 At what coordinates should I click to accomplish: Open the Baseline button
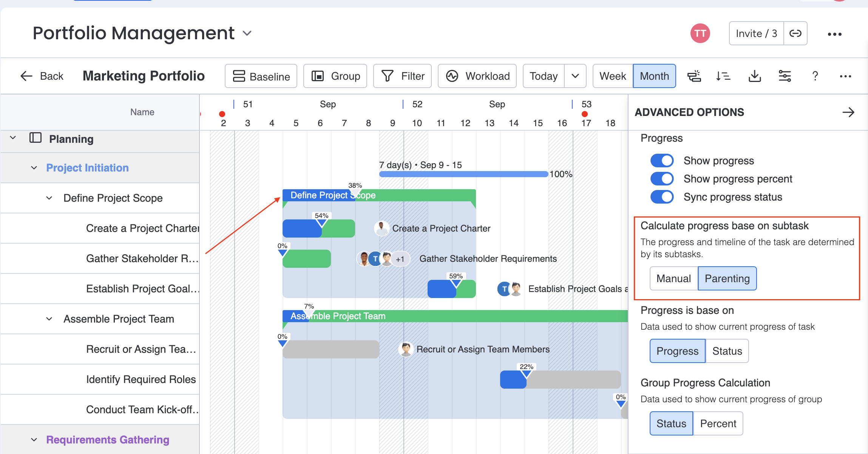point(261,76)
